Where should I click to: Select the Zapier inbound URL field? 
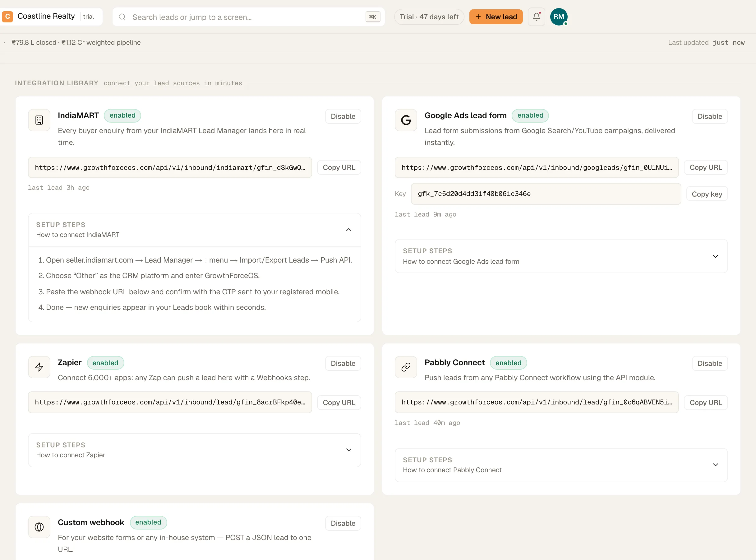coord(170,402)
